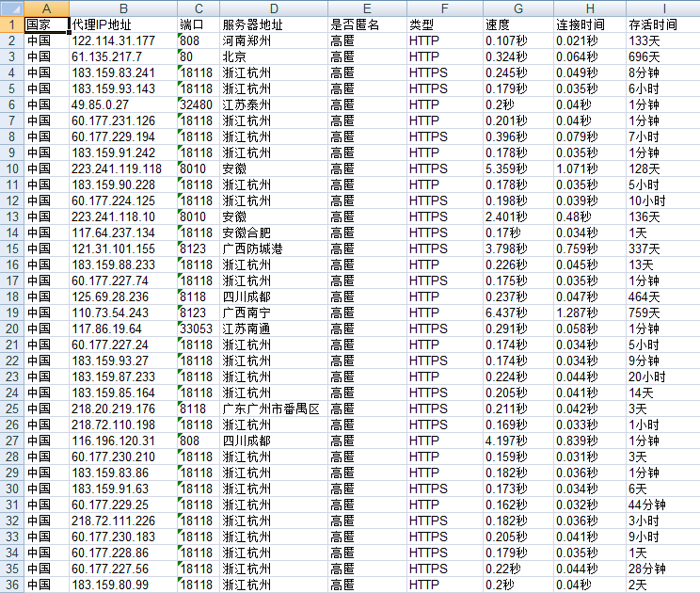This screenshot has height=593, width=700.
Task: Select row 36 by its row header
Action: click(x=10, y=585)
